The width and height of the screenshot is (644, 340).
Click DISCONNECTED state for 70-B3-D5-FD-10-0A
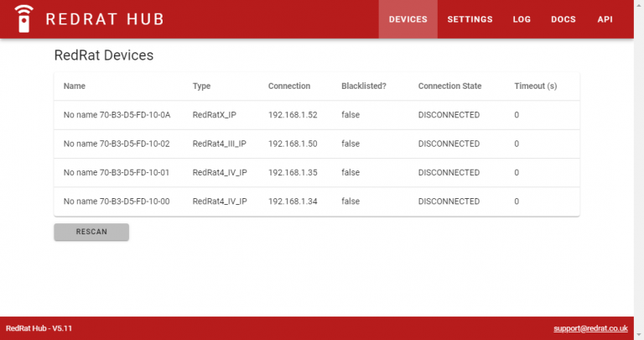[x=449, y=115]
